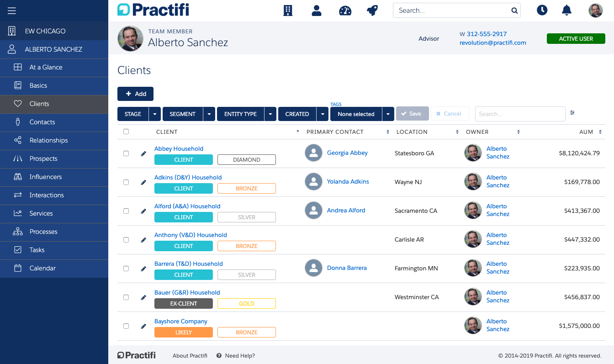Open the buildings icon in the header

(x=288, y=10)
